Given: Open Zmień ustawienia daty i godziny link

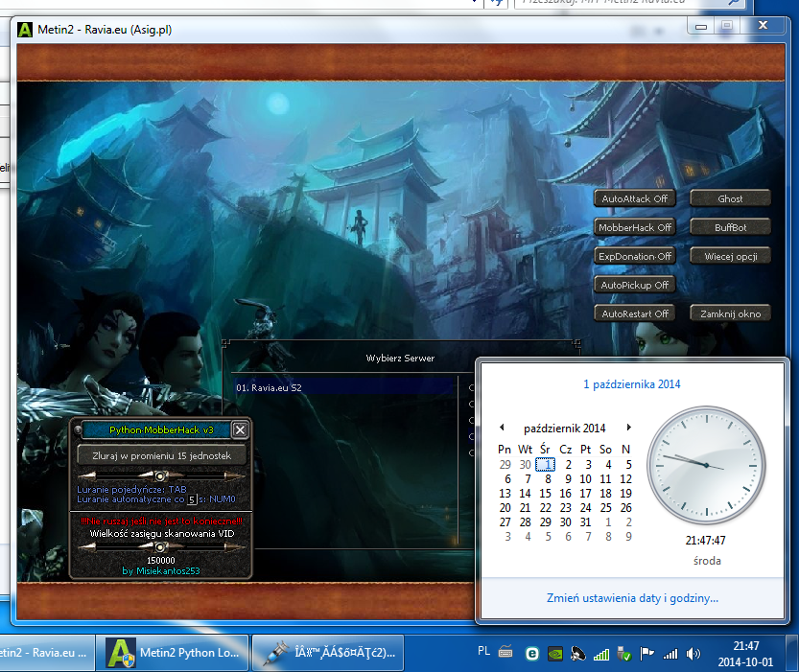Looking at the screenshot, I should [x=632, y=598].
